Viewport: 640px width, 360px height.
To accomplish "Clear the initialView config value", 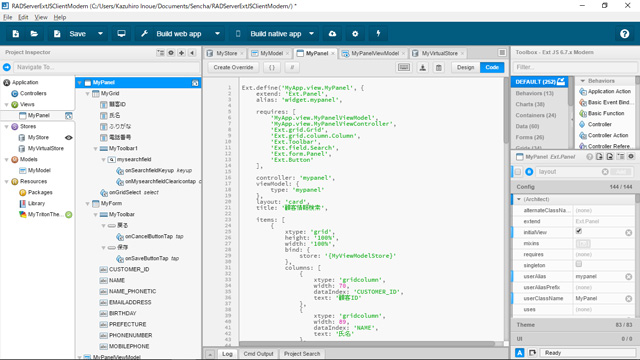I will 629,233.
